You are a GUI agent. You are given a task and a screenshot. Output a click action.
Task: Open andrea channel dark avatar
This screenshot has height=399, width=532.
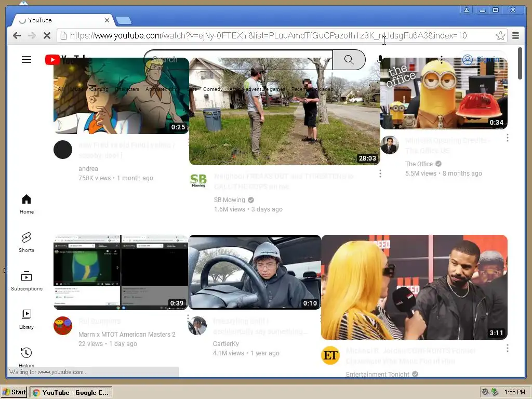coord(63,150)
